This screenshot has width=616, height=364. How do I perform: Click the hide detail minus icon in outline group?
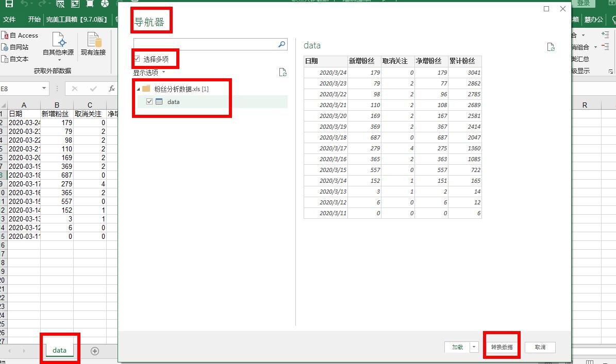pos(605,47)
